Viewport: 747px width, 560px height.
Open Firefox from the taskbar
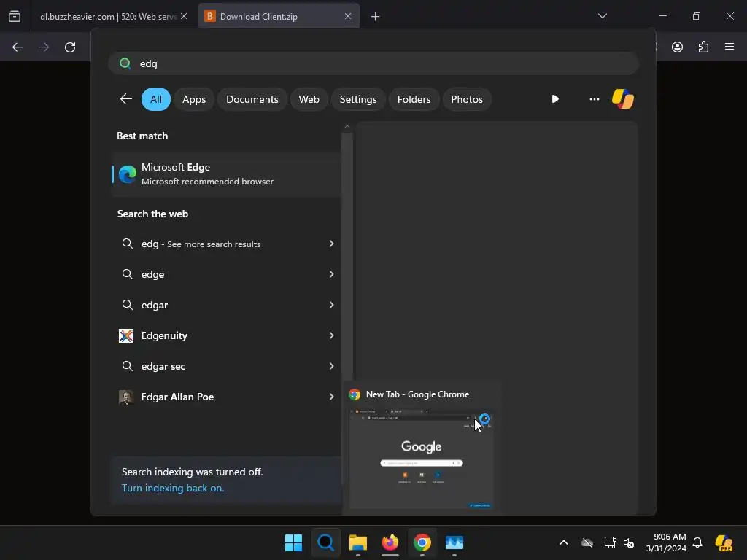[390, 542]
